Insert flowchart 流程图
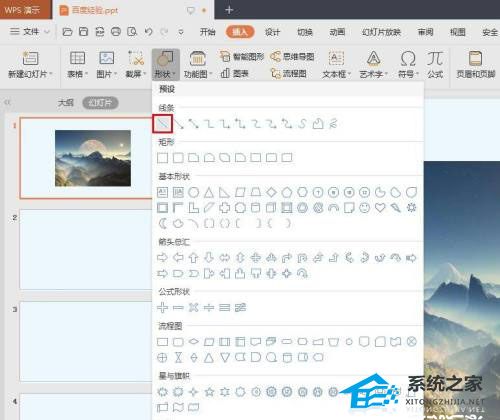Image resolution: width=500 pixels, height=420 pixels. pyautogui.click(x=288, y=73)
